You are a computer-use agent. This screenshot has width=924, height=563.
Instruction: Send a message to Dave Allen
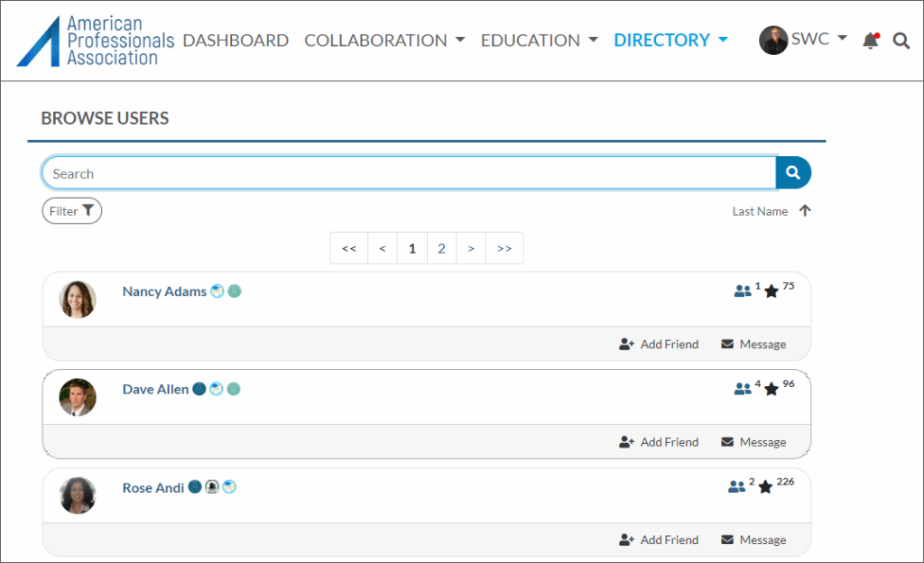click(x=753, y=442)
